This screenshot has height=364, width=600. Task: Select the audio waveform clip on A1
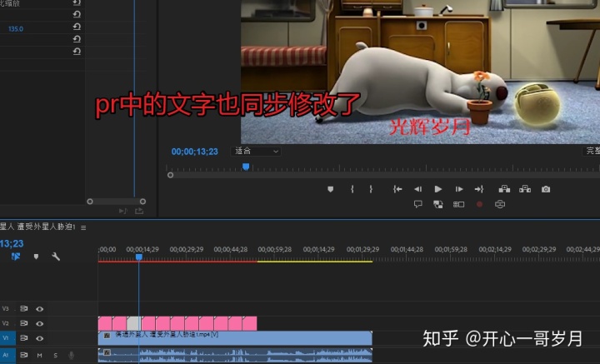235,355
